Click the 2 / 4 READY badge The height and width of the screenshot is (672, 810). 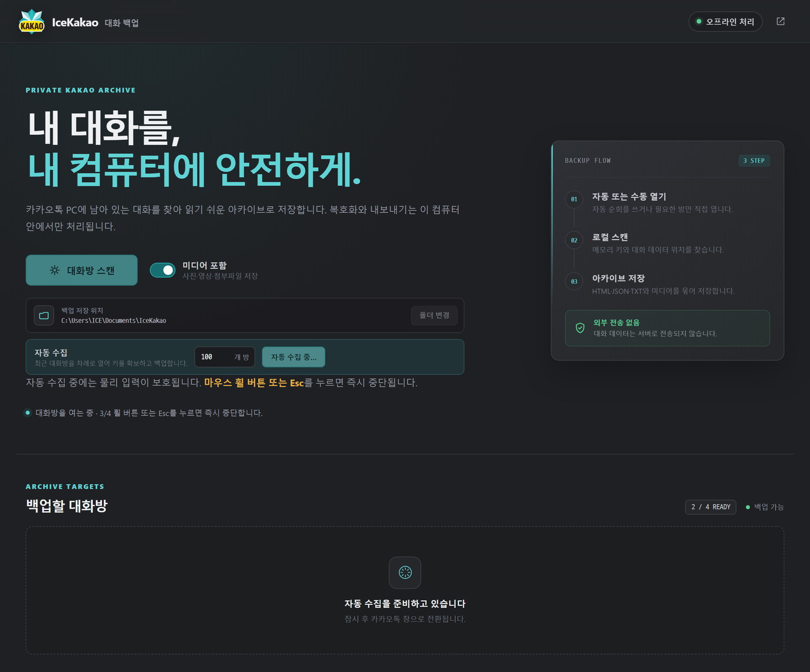(x=710, y=507)
